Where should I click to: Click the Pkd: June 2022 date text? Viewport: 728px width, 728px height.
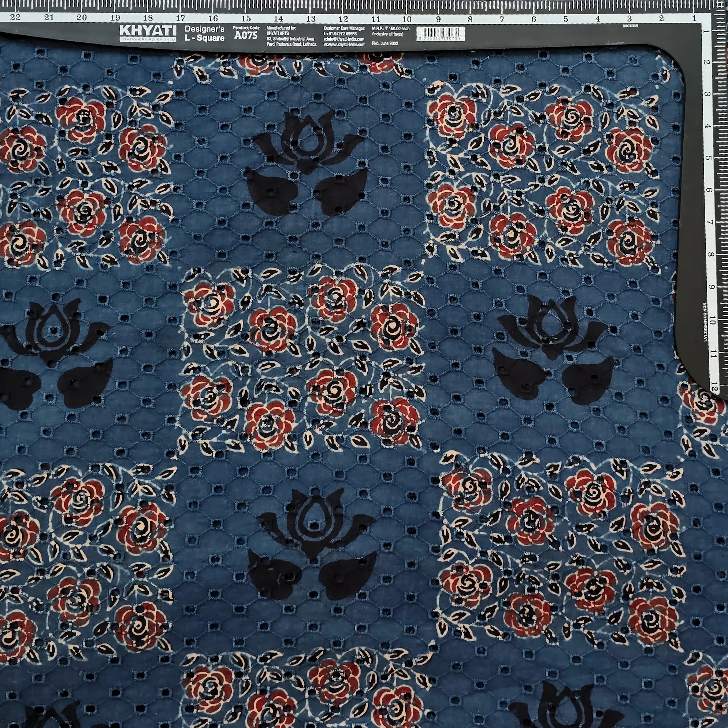[385, 43]
